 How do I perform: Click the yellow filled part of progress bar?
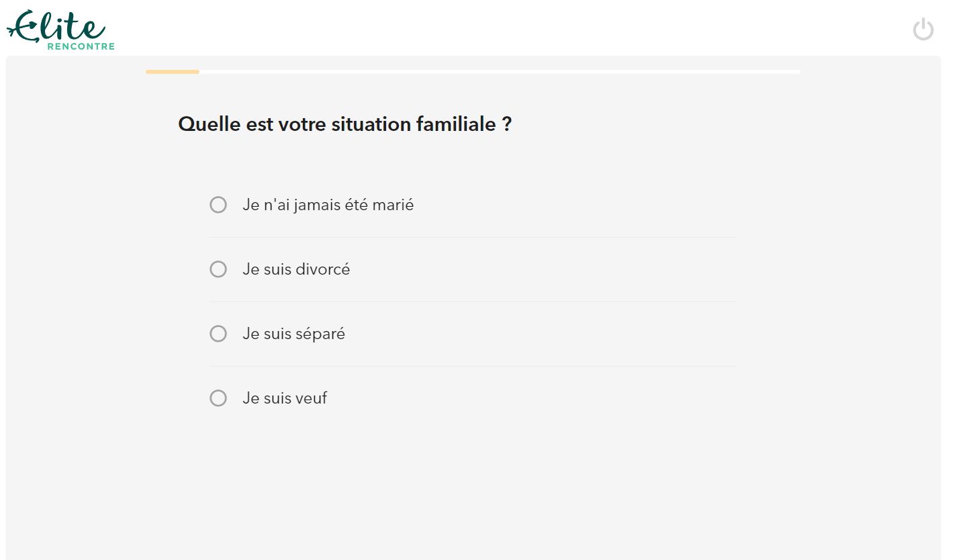coord(173,72)
